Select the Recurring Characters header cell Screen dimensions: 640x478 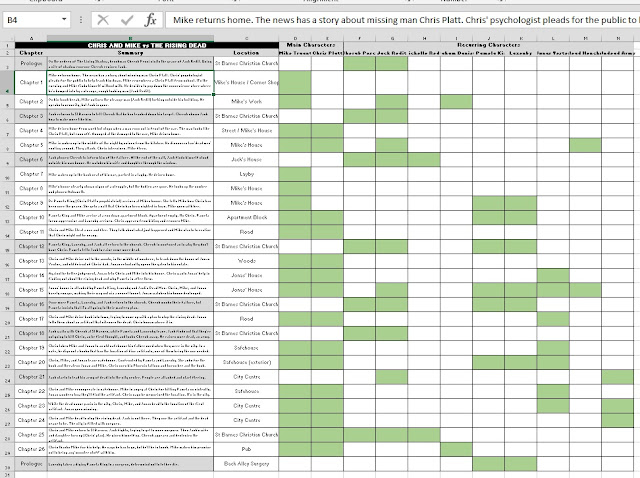pyautogui.click(x=489, y=45)
